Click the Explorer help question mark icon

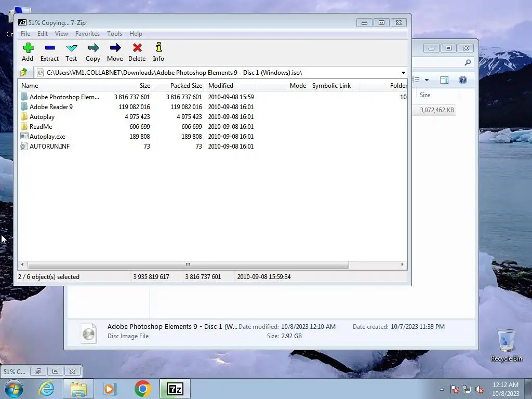pos(463,80)
